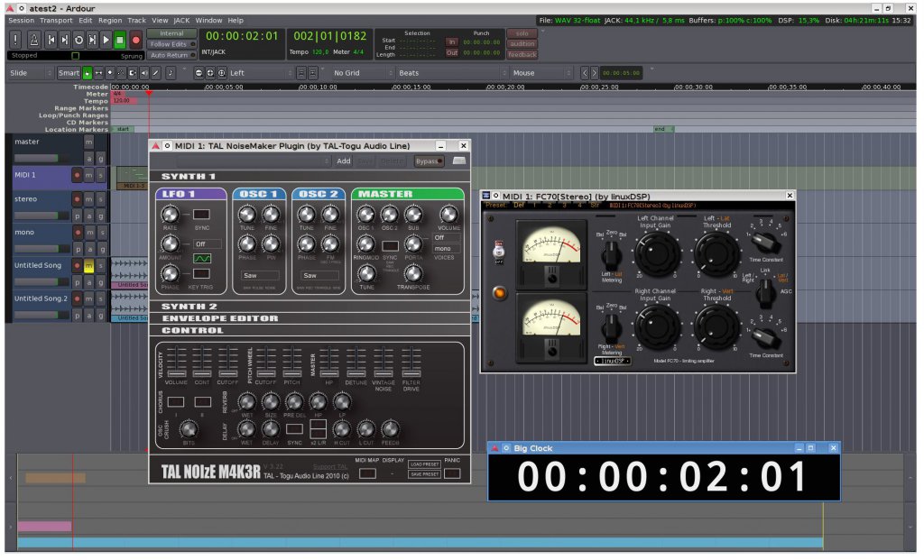Screen dimensions: 924x560
Task: Mute the MIDI 1 track
Action: point(88,176)
